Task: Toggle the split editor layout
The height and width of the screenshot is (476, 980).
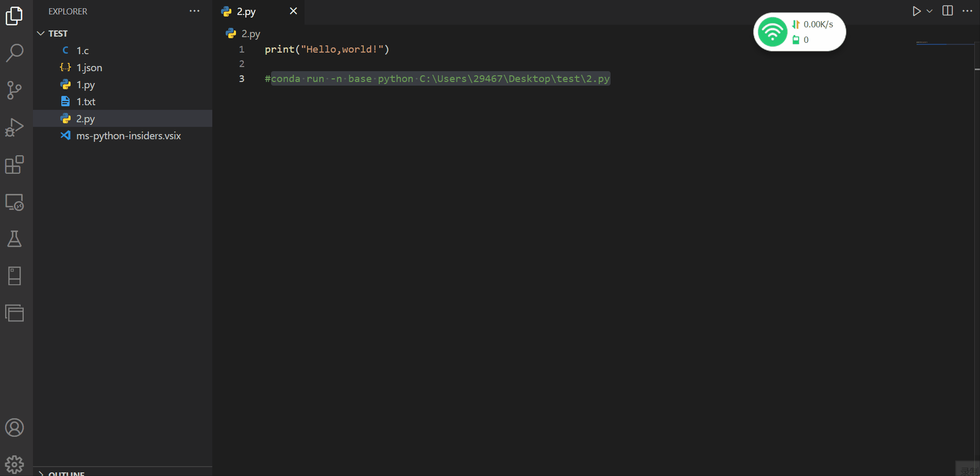Action: pyautogui.click(x=947, y=10)
